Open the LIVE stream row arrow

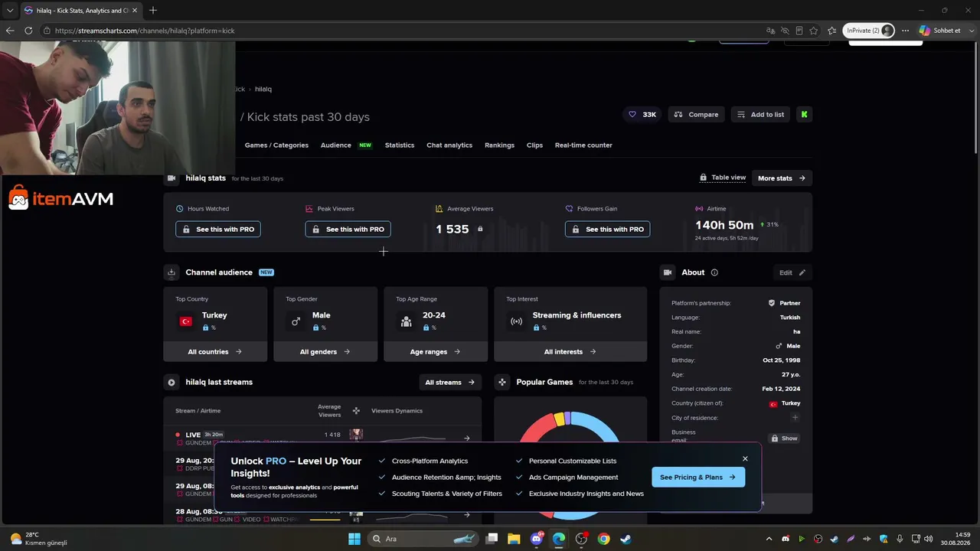point(467,439)
